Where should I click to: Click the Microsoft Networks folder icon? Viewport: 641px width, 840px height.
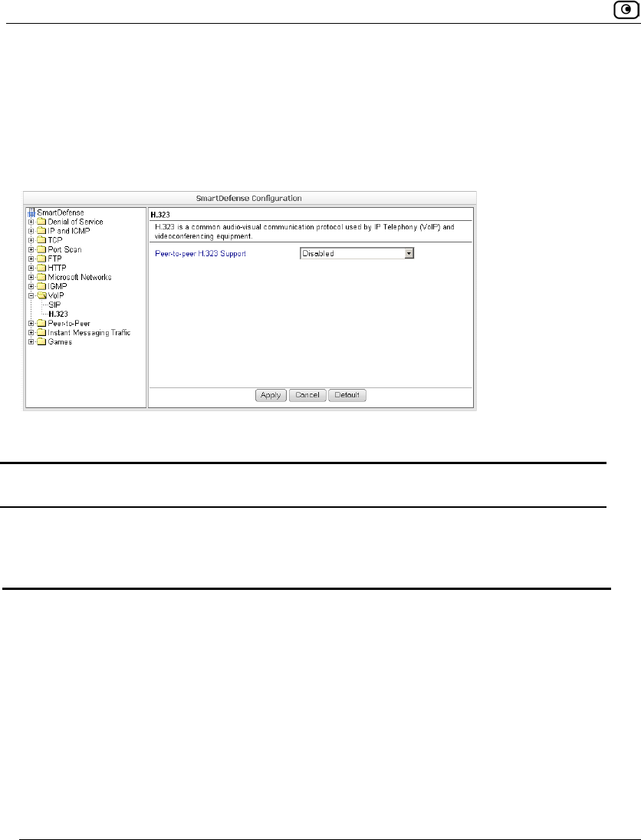click(x=41, y=277)
